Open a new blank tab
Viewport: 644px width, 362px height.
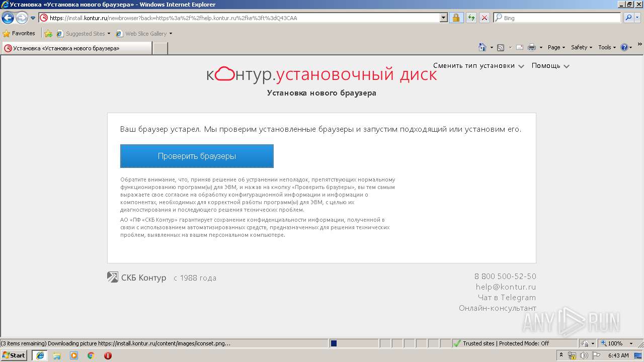click(x=160, y=48)
